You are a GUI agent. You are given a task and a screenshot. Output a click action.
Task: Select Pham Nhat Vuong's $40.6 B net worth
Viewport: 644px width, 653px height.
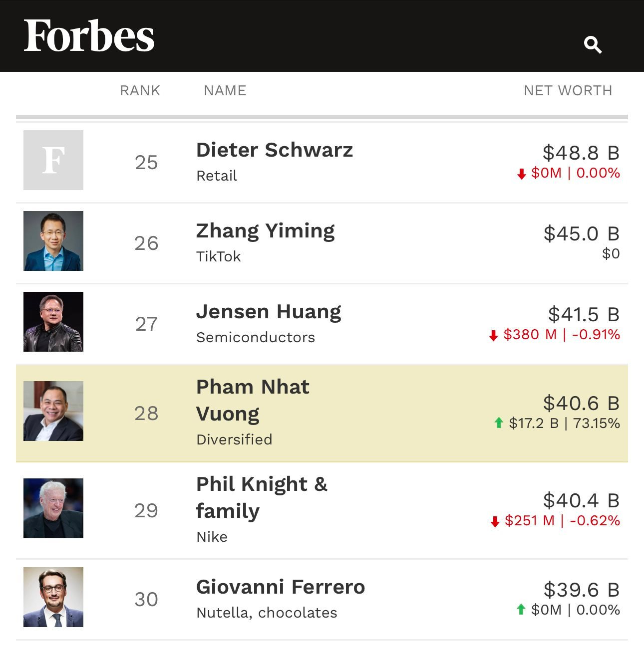[x=581, y=403]
